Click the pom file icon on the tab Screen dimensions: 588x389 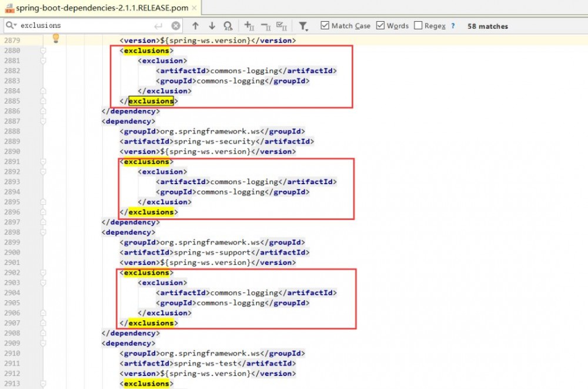pos(9,8)
